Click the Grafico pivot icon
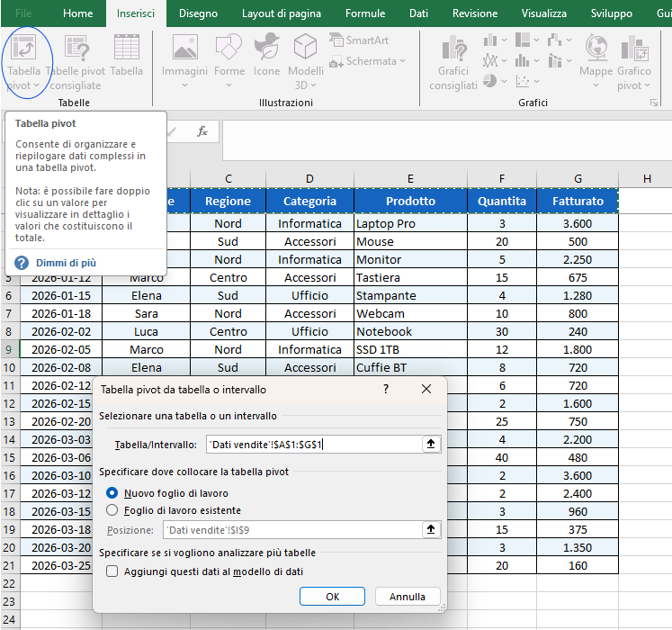 (634, 47)
